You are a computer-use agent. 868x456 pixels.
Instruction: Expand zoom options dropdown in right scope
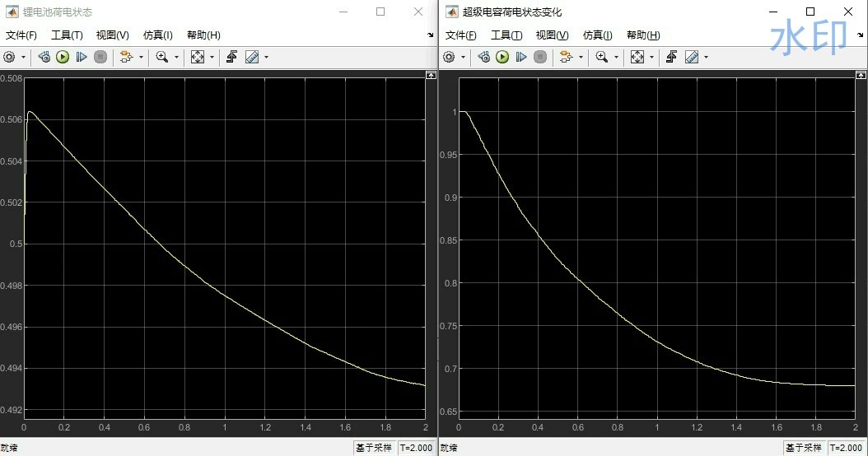pos(616,57)
